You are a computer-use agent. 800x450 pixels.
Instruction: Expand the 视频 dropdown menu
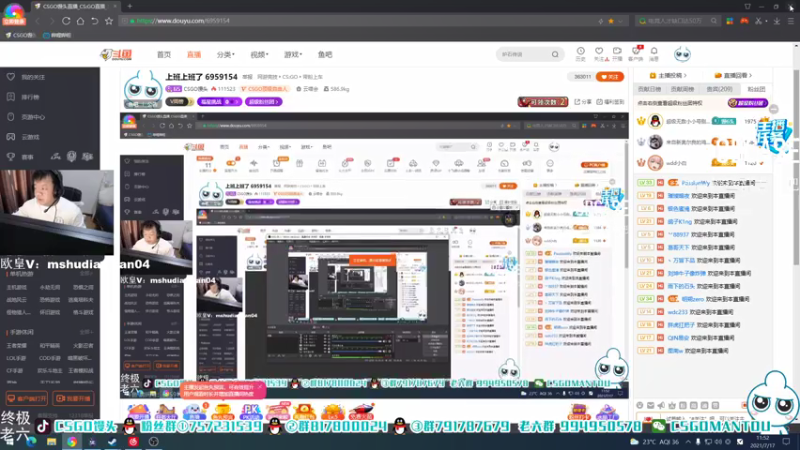tap(259, 55)
